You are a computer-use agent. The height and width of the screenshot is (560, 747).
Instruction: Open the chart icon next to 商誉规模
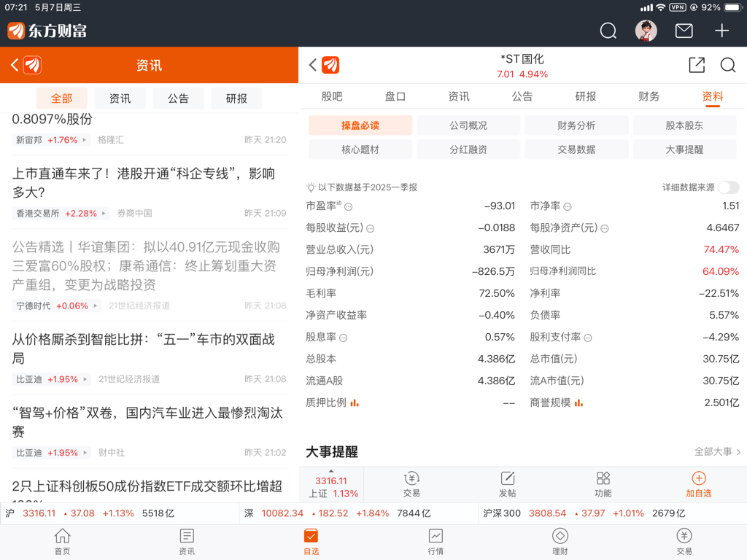(578, 403)
